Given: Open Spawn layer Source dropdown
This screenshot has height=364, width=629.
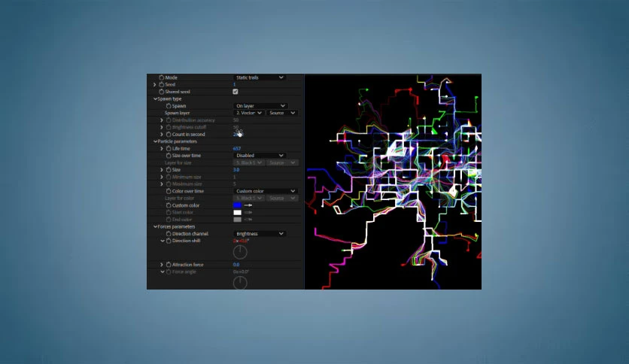Looking at the screenshot, I should pyautogui.click(x=282, y=113).
